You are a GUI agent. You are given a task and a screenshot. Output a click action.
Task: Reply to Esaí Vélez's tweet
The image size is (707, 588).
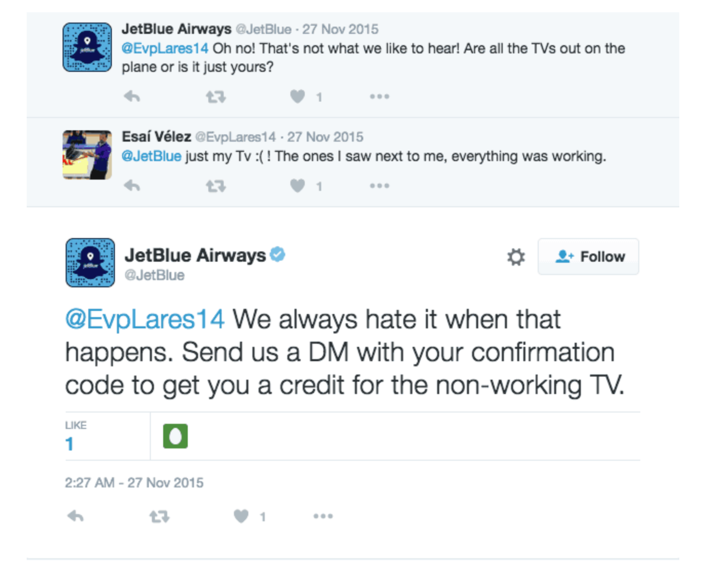pos(132,186)
